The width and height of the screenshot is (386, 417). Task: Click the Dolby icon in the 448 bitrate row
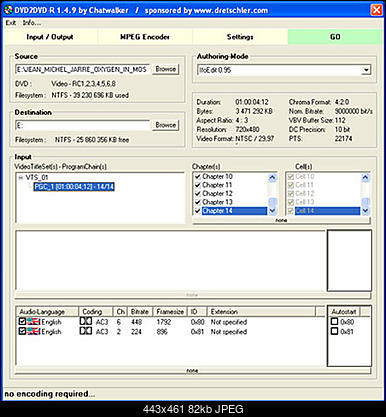[86, 321]
